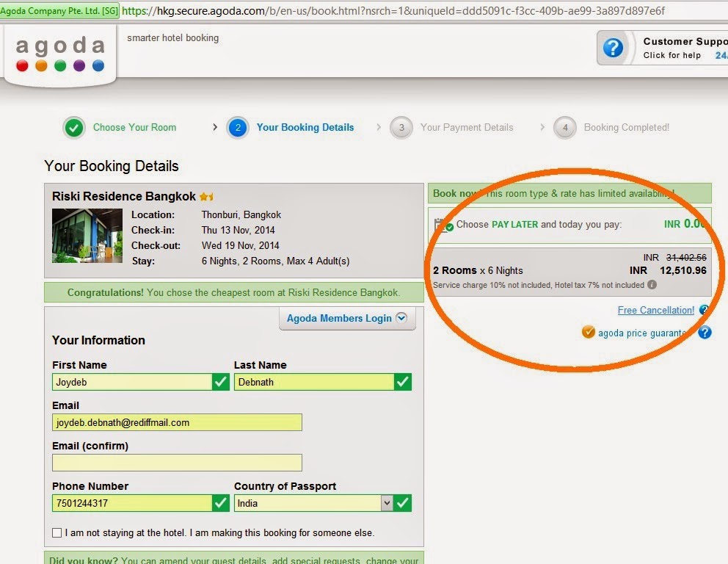Select Booking Completed step
This screenshot has width=728, height=564.
click(x=626, y=127)
